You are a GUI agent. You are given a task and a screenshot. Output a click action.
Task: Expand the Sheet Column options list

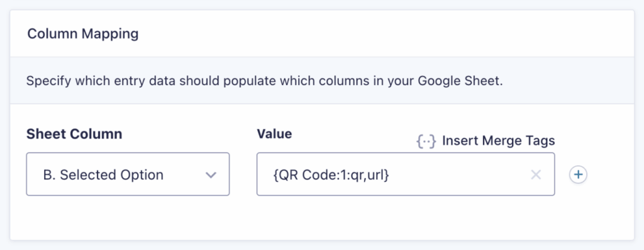click(x=128, y=174)
